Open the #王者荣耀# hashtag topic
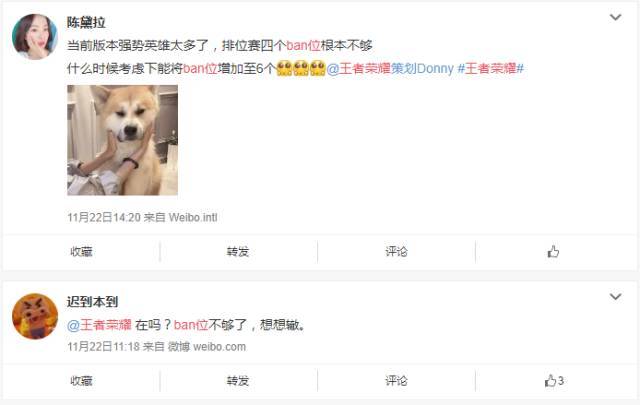This screenshot has height=405, width=640. pyautogui.click(x=490, y=68)
